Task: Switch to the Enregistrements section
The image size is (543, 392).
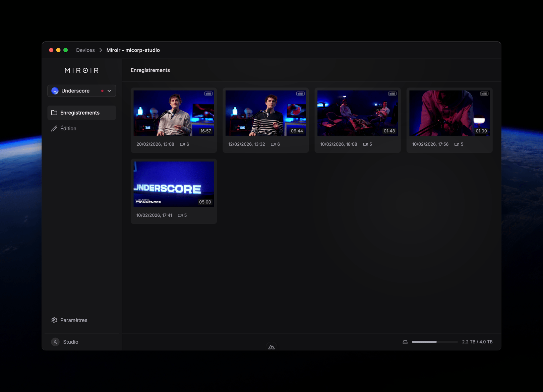Action: pos(80,113)
